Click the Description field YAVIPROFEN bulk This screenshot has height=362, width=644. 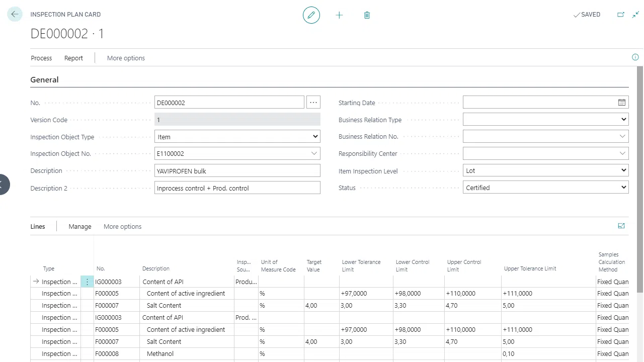tap(237, 171)
